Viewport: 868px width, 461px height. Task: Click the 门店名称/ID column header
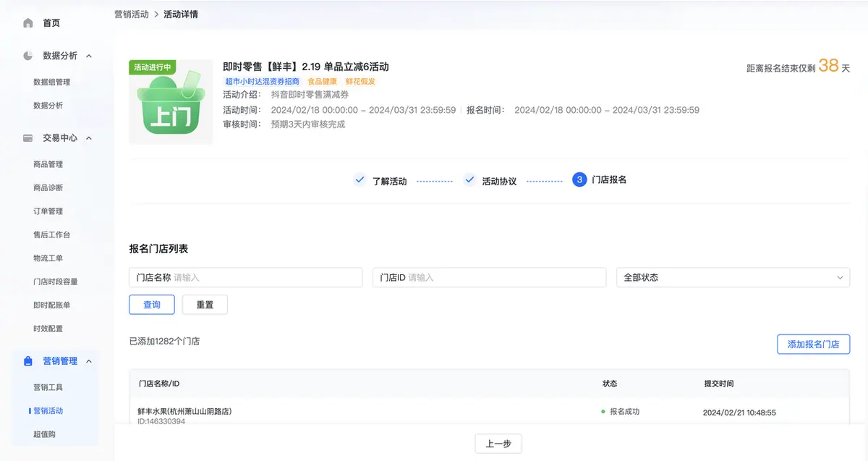coord(158,384)
